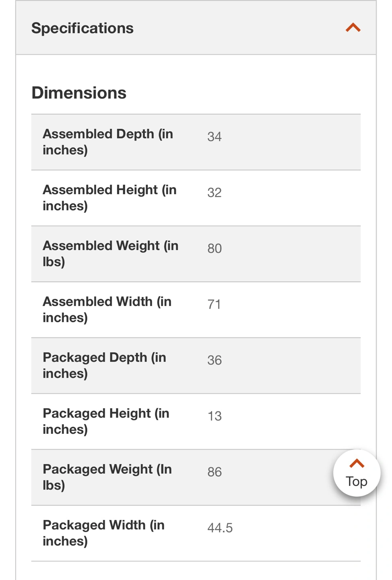Select the Packaged Depth value 36
This screenshot has width=392, height=580.
coord(215,360)
